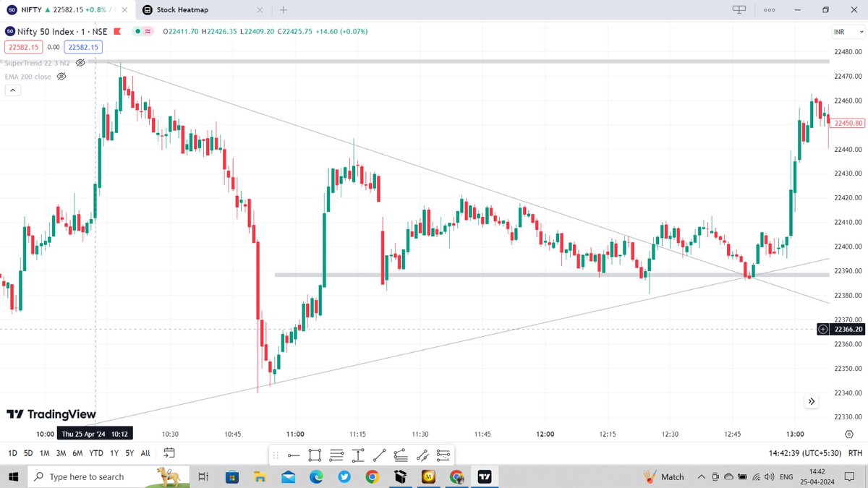Set the 6M time range
The width and height of the screenshot is (868, 488).
[77, 453]
